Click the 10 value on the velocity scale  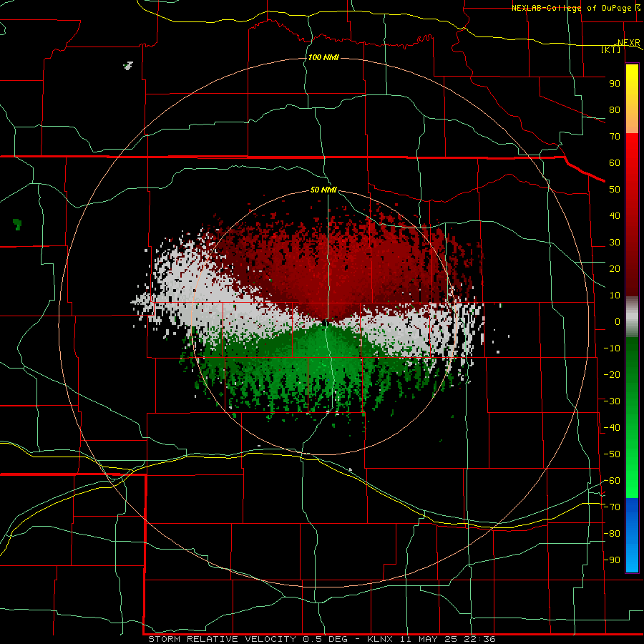[x=615, y=296]
